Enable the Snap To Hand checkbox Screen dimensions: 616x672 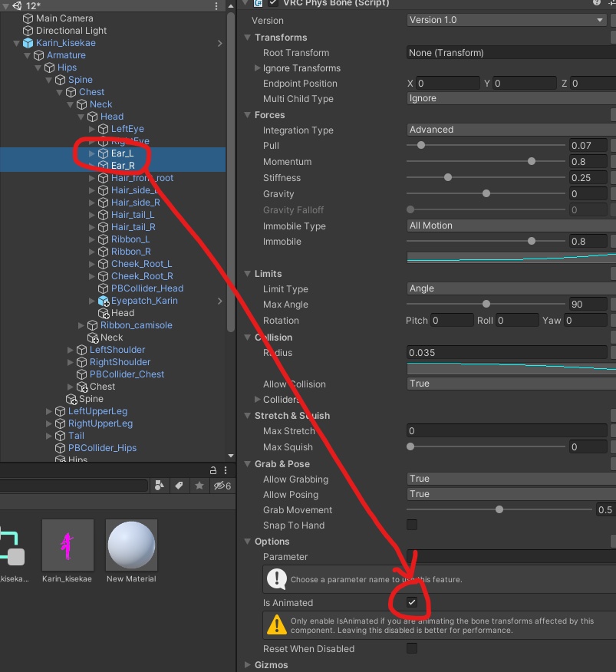coord(411,525)
